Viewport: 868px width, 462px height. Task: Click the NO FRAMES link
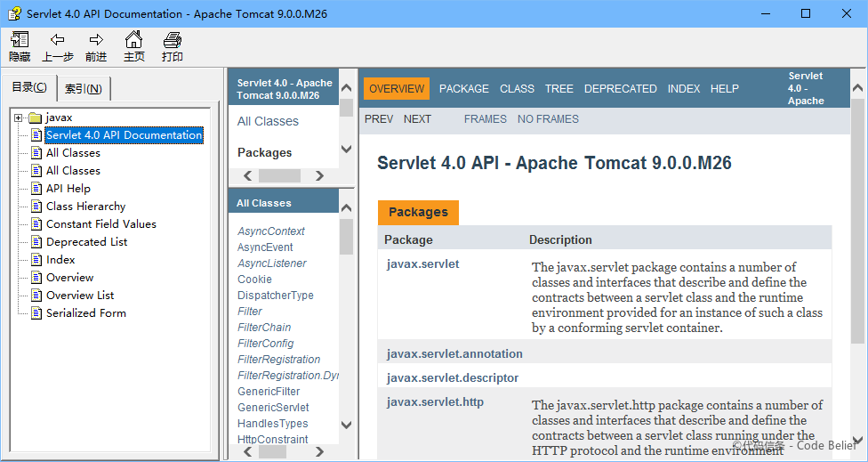tap(548, 119)
